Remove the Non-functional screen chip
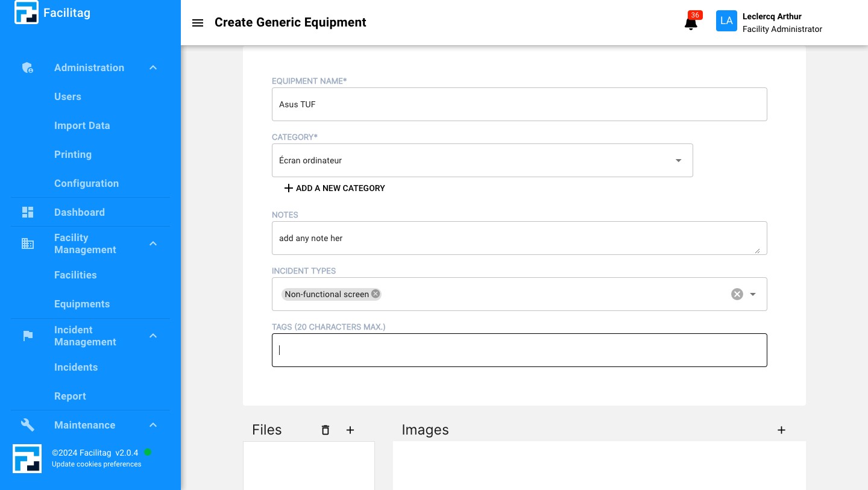868x490 pixels. click(x=375, y=294)
